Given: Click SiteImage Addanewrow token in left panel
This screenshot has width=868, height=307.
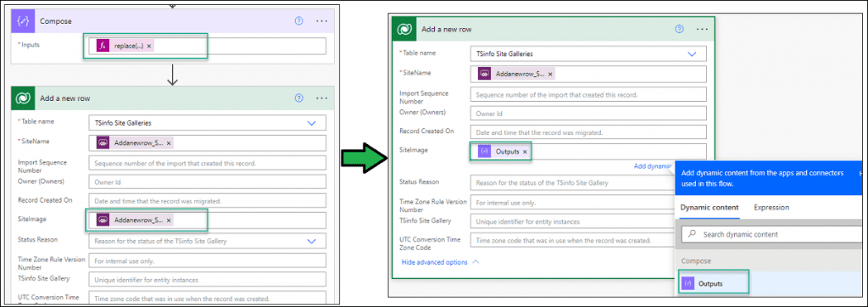Looking at the screenshot, I should point(134,220).
